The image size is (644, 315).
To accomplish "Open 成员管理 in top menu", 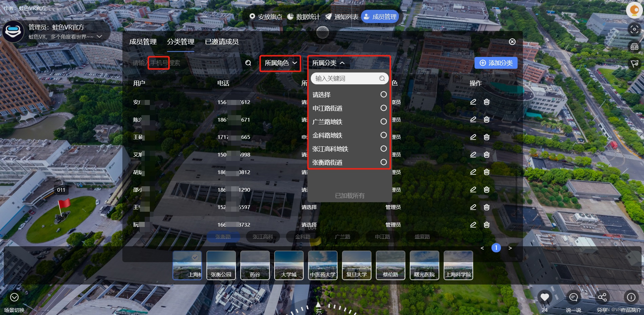I will click(380, 17).
